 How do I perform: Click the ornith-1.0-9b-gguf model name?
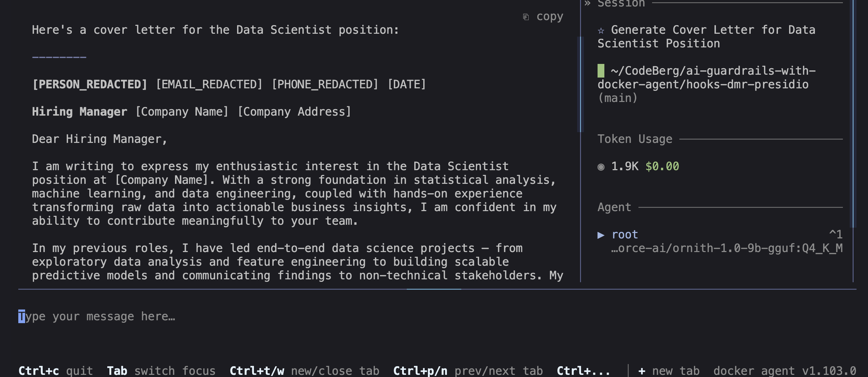[x=727, y=248]
